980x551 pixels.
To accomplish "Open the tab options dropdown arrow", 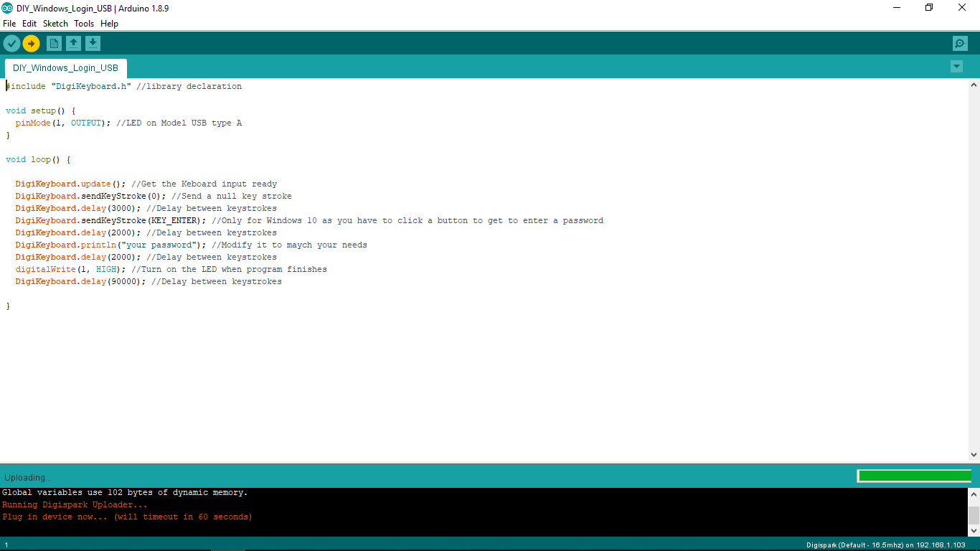I will click(956, 66).
